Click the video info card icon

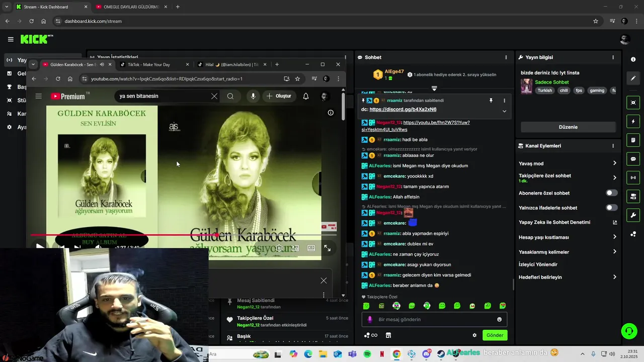331,113
